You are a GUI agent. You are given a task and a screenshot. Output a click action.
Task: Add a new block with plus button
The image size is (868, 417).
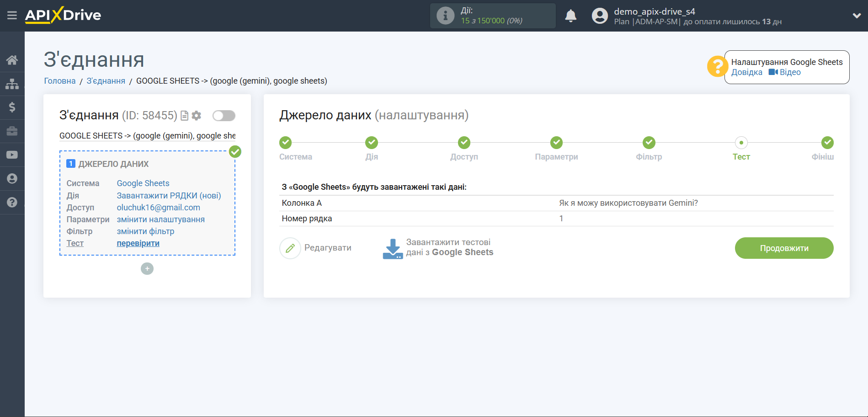point(147,268)
